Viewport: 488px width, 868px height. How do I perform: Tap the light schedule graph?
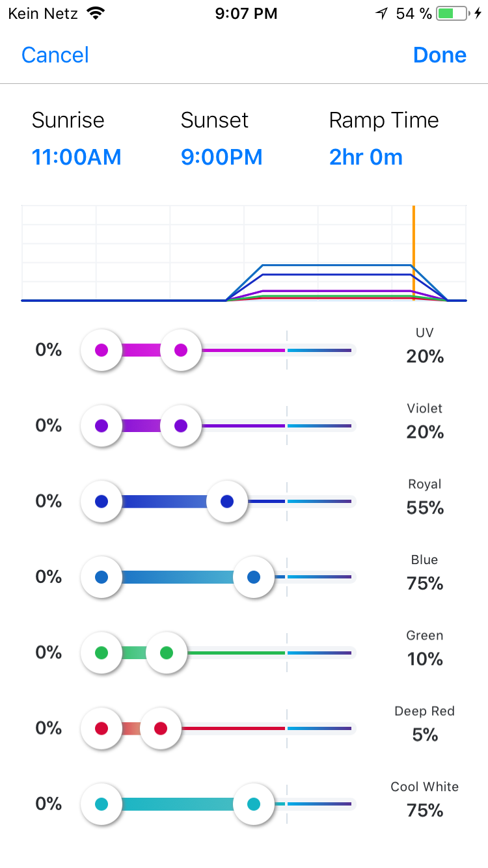tap(244, 254)
